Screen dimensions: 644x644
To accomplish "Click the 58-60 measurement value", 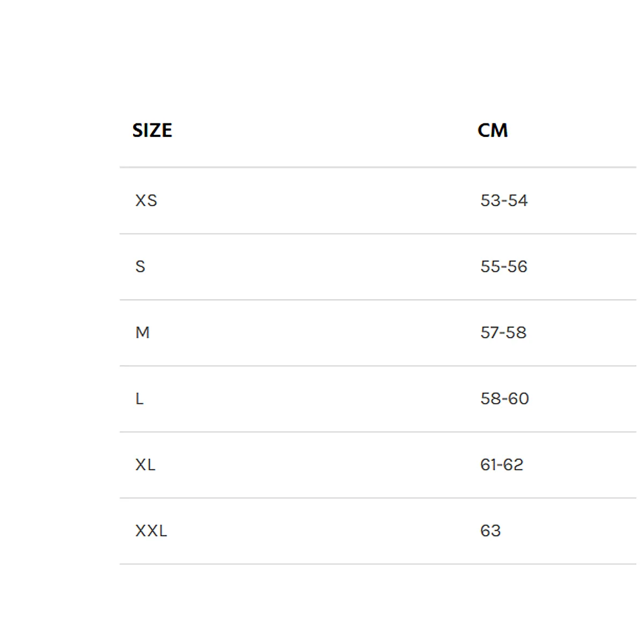I will coord(504,398).
